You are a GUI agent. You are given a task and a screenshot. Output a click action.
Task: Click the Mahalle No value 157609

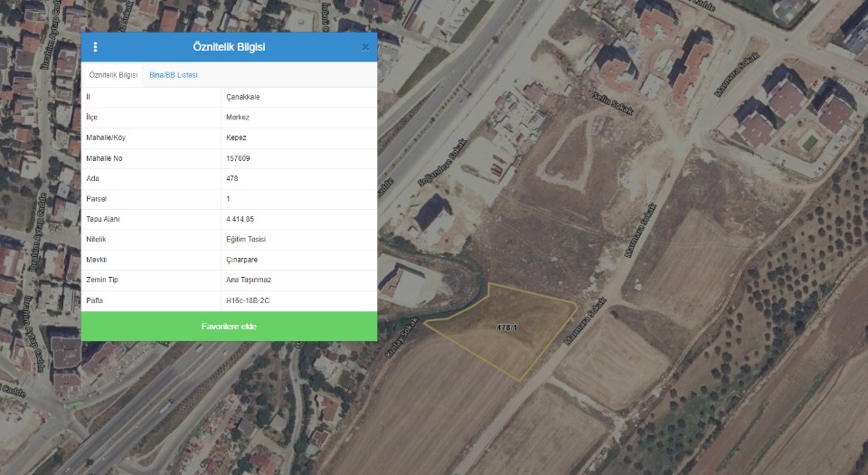(x=238, y=158)
